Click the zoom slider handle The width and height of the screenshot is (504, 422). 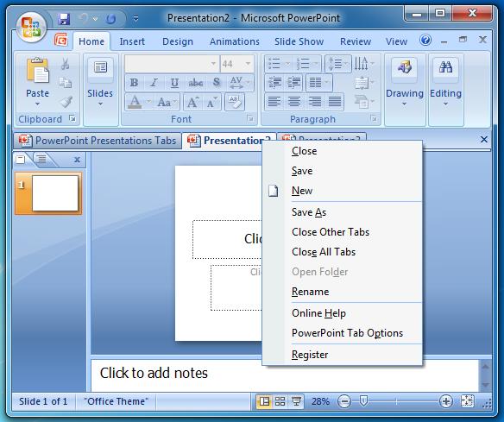(x=363, y=400)
